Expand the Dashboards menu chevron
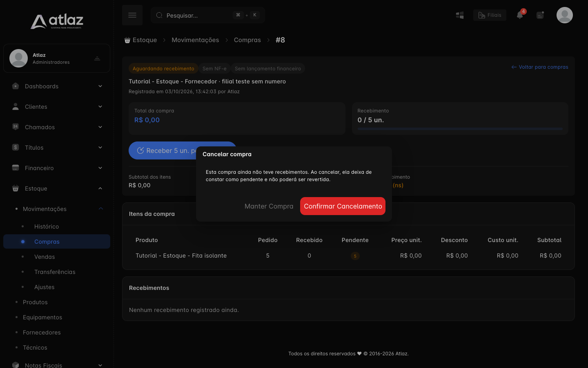 [x=100, y=86]
